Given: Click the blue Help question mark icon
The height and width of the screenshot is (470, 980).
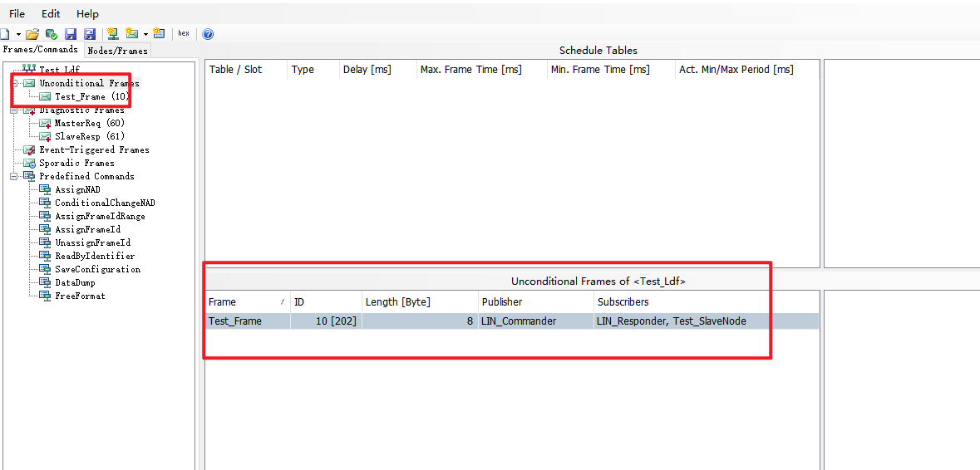Looking at the screenshot, I should point(208,34).
